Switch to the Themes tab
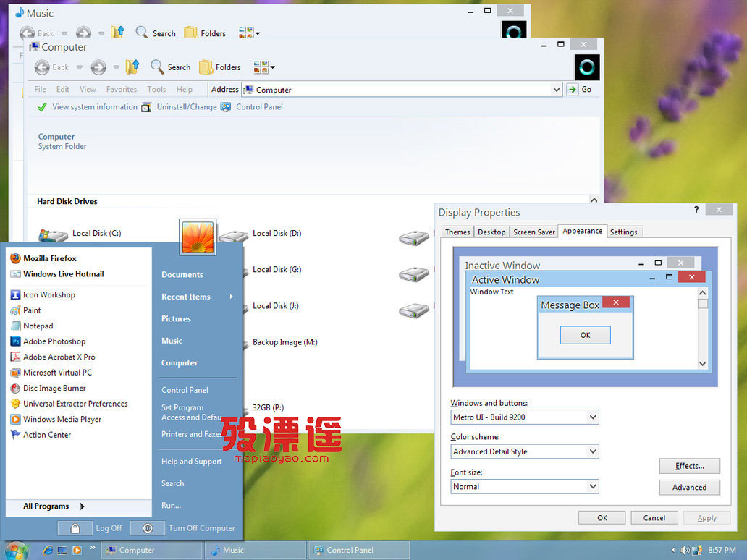Screen dimensions: 747x560 (457, 232)
